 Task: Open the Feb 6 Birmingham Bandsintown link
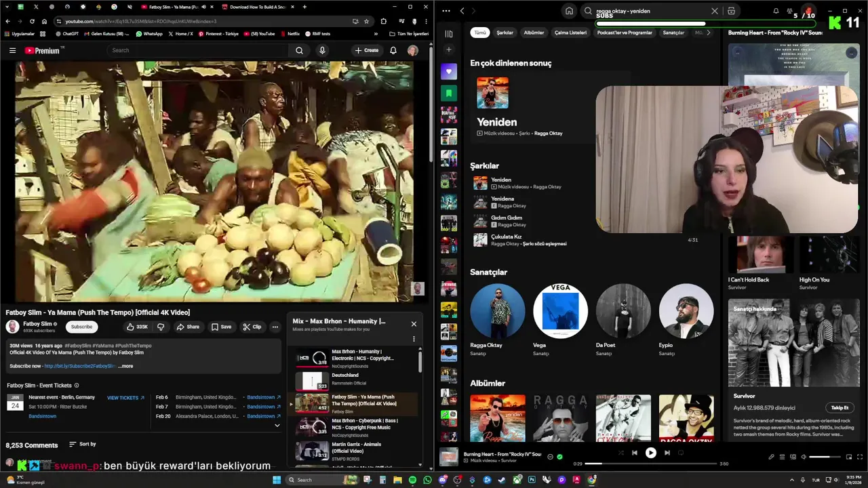click(264, 397)
